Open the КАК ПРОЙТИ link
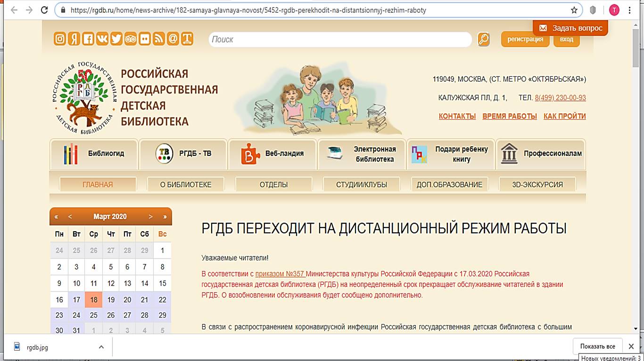The height and width of the screenshot is (361, 644). (565, 116)
